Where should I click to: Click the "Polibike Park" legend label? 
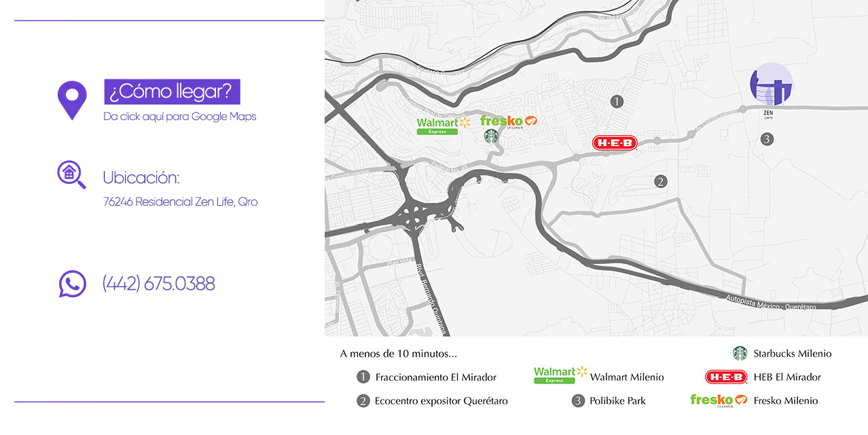(x=617, y=401)
